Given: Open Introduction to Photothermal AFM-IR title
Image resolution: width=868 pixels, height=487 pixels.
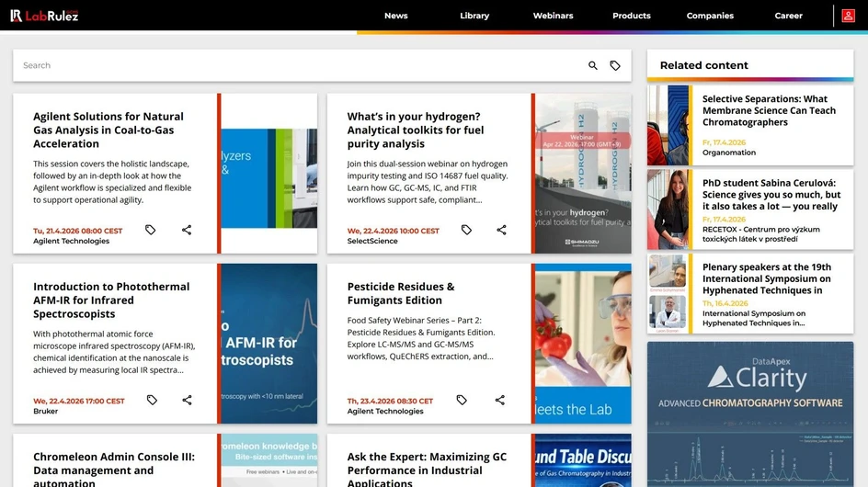Looking at the screenshot, I should click(x=111, y=300).
